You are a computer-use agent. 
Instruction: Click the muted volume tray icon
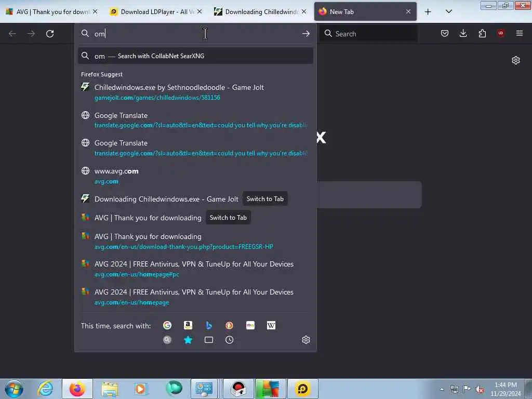[x=480, y=389]
